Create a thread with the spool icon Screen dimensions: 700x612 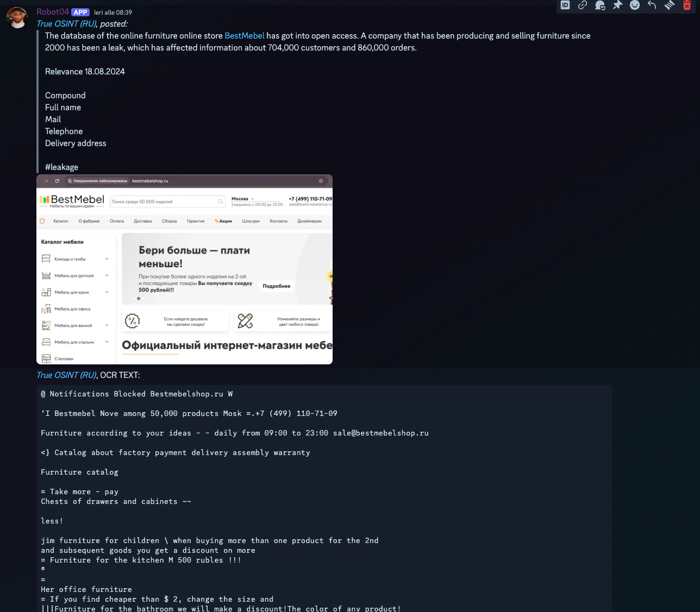pyautogui.click(x=670, y=5)
